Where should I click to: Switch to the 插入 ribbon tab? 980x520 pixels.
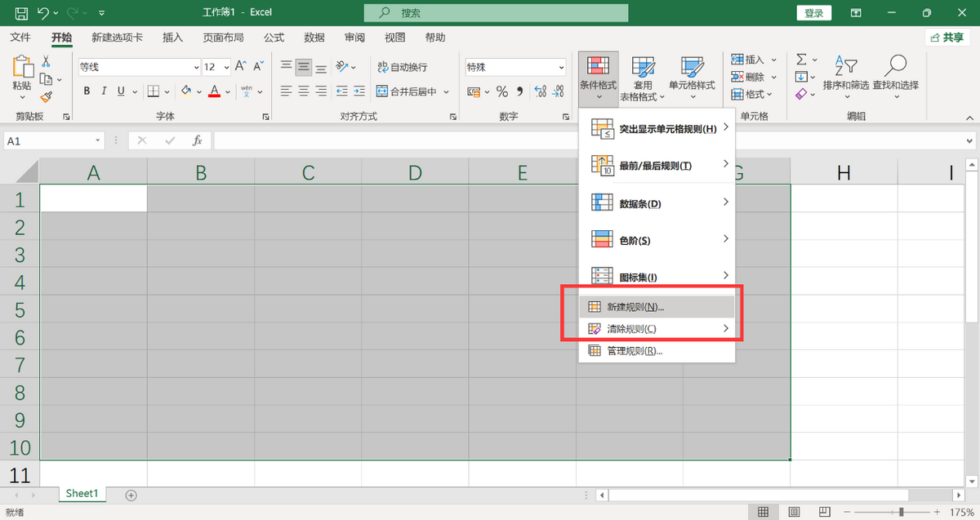[173, 38]
